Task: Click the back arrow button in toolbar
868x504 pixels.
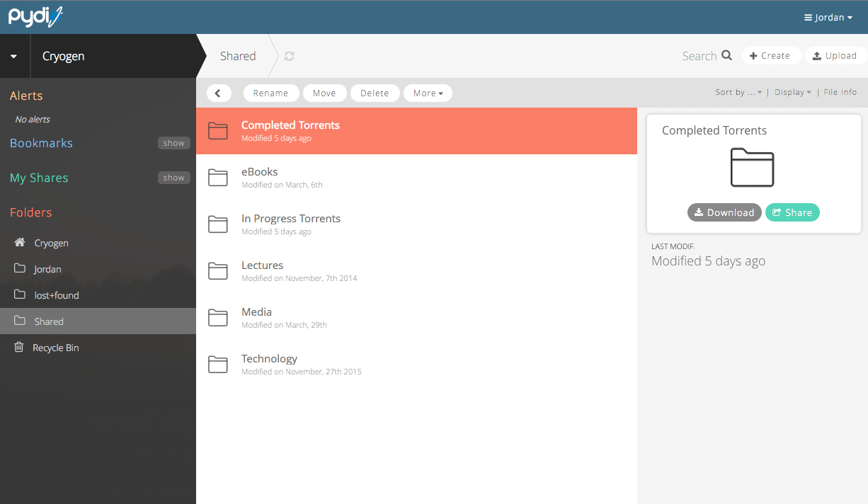Action: point(219,93)
